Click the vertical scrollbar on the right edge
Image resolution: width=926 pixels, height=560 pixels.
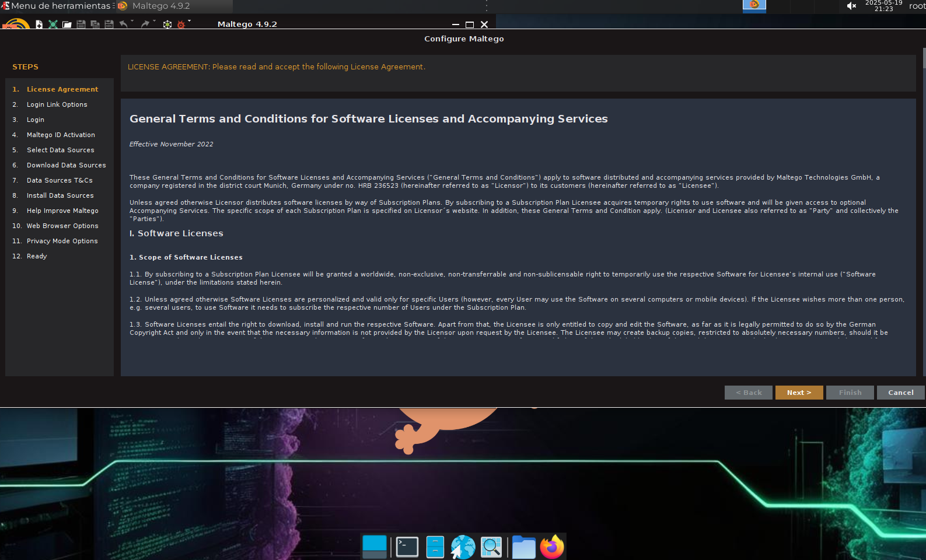pyautogui.click(x=924, y=58)
